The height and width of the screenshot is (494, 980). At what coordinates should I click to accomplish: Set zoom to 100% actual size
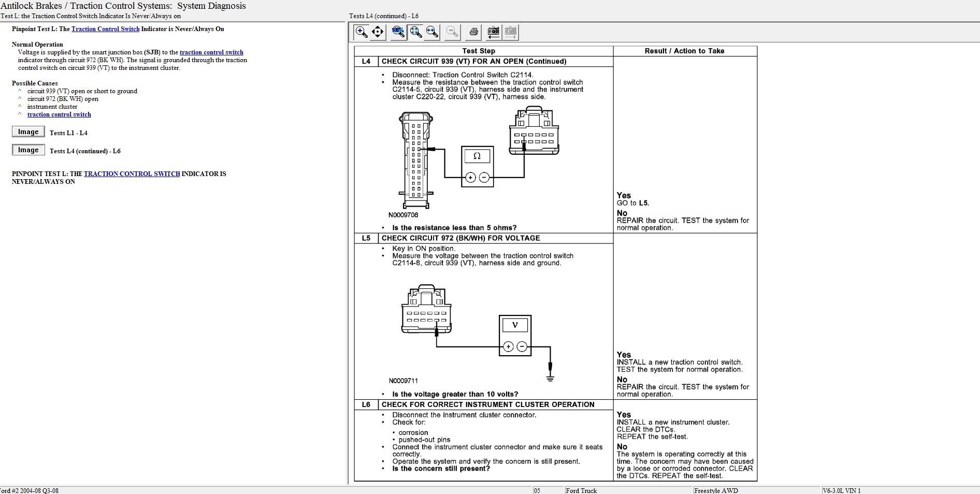coord(398,32)
